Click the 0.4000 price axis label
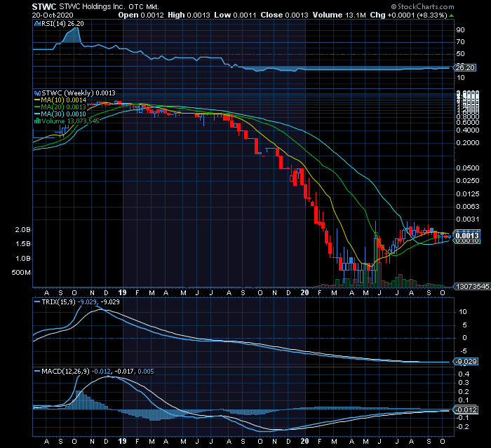Screen dimensions: 491x448 [x=468, y=130]
